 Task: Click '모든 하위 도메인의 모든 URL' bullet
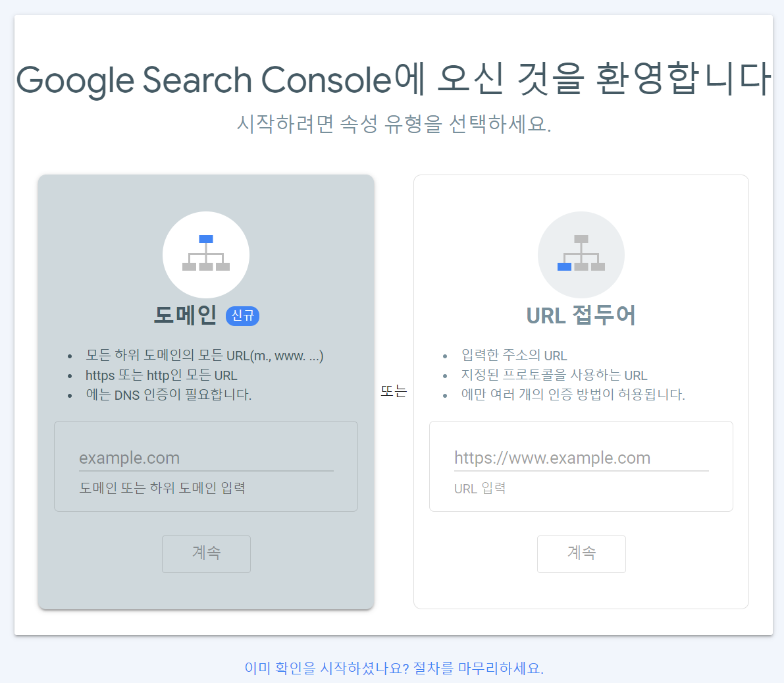coord(205,356)
